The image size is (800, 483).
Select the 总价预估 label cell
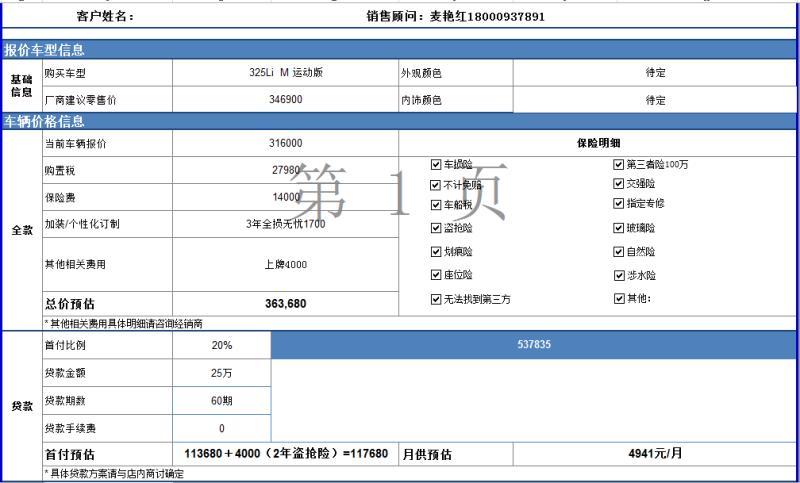(108, 304)
